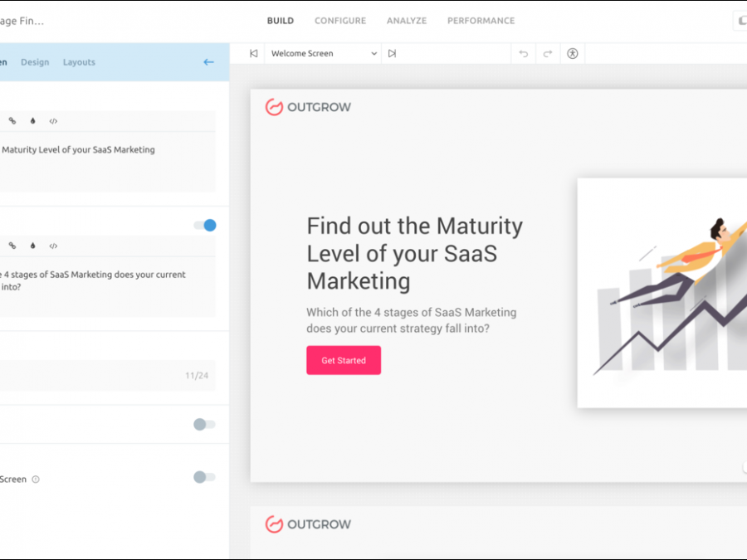Image resolution: width=747 pixels, height=560 pixels.
Task: Turn on the toggle next to the Screen info label
Action: click(x=204, y=477)
